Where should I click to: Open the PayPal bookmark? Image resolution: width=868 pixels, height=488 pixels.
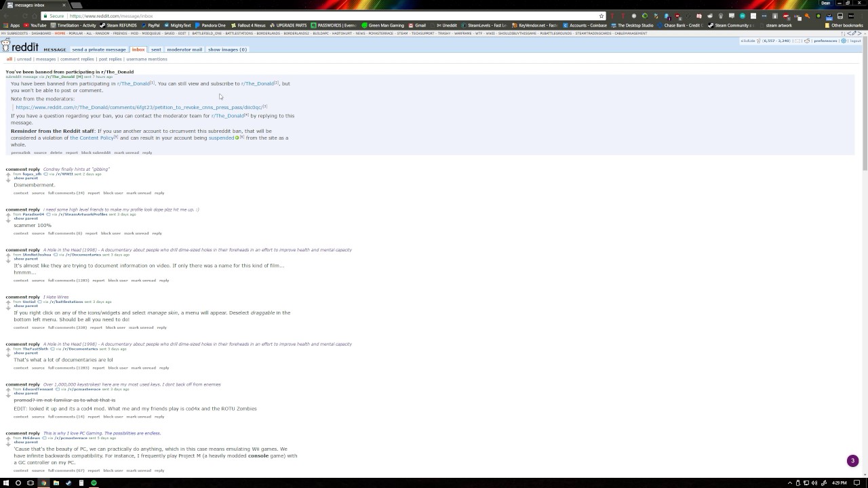click(x=151, y=25)
